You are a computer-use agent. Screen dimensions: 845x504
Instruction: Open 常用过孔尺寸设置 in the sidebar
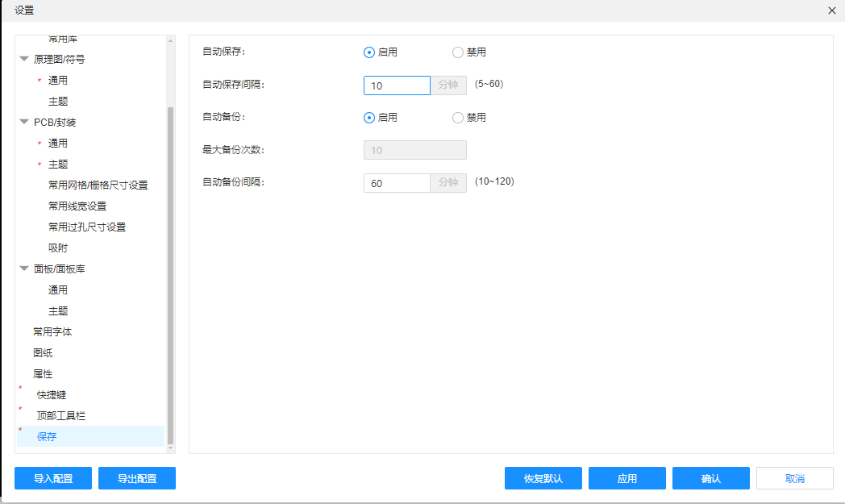click(x=87, y=227)
